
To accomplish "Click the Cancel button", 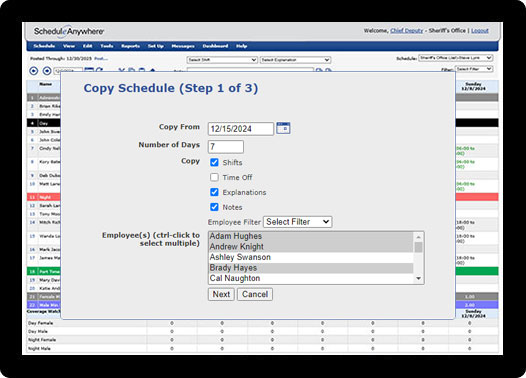I will click(255, 294).
